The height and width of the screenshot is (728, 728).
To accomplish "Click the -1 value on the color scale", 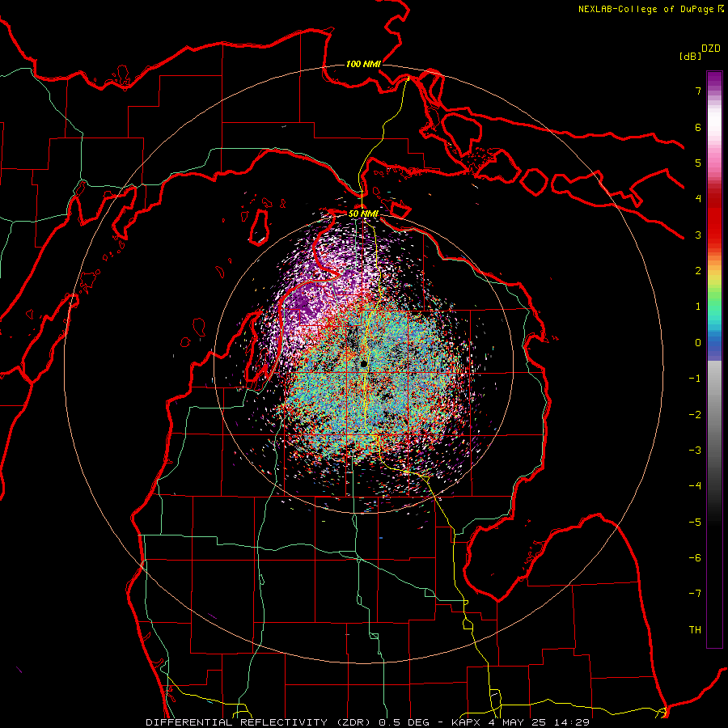I will [x=695, y=379].
